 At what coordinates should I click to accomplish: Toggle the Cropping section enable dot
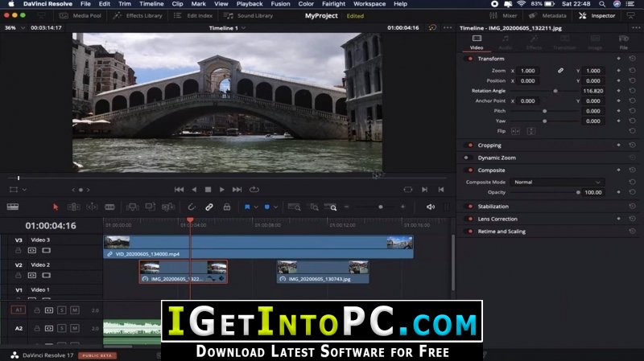(x=470, y=146)
